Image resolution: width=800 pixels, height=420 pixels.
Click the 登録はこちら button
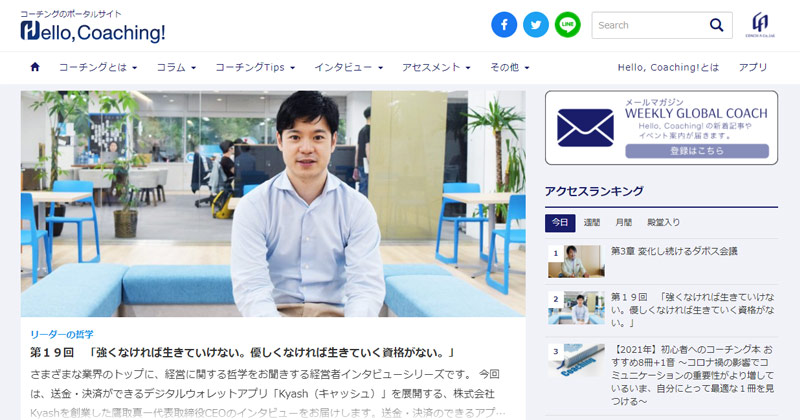pyautogui.click(x=697, y=151)
